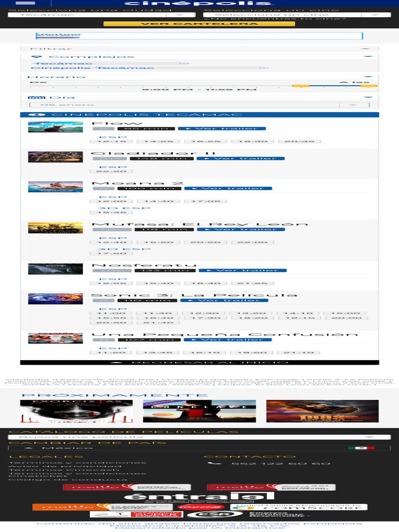399x532 pixels.
Task: Select the Gladiador II 22:20 showtime
Action: coord(111,171)
